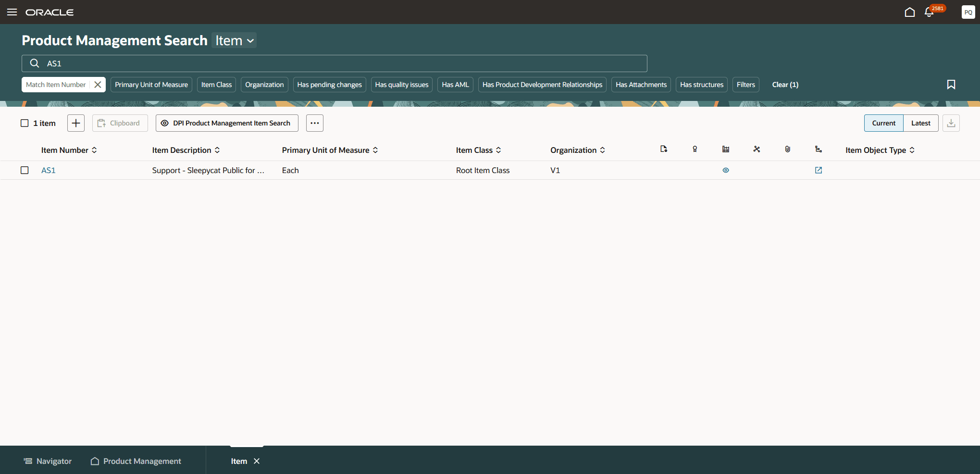Toggle the Has Attachments filter

[641, 85]
